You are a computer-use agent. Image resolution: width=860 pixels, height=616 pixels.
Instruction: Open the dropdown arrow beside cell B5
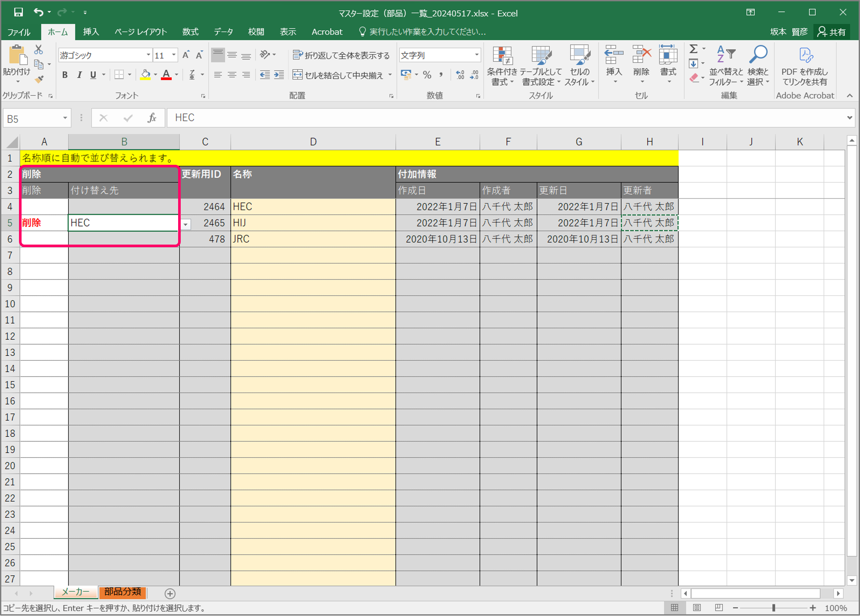(x=185, y=224)
